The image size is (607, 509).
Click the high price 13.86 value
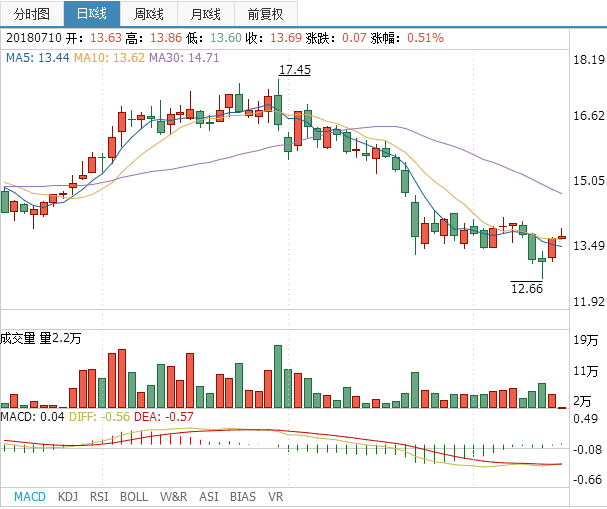(x=166, y=38)
